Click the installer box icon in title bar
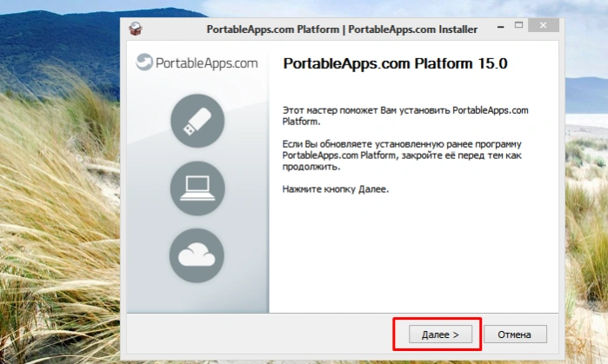This screenshot has height=364, width=608. click(x=136, y=29)
